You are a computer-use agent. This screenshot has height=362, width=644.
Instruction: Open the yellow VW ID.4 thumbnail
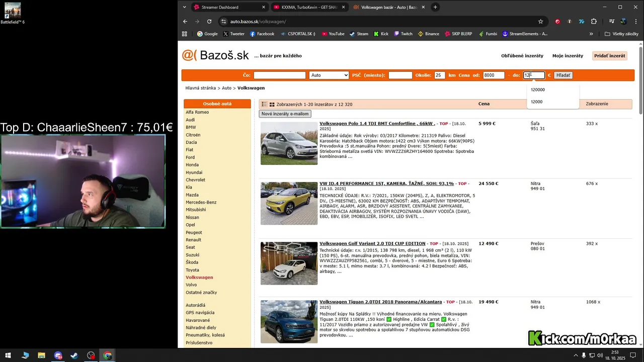pyautogui.click(x=289, y=203)
